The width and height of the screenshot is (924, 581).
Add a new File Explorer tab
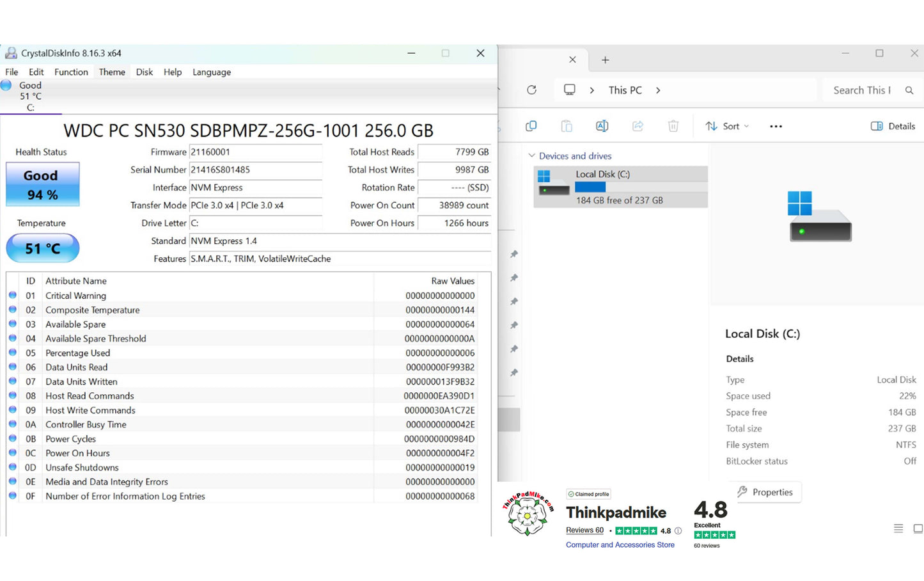(605, 60)
